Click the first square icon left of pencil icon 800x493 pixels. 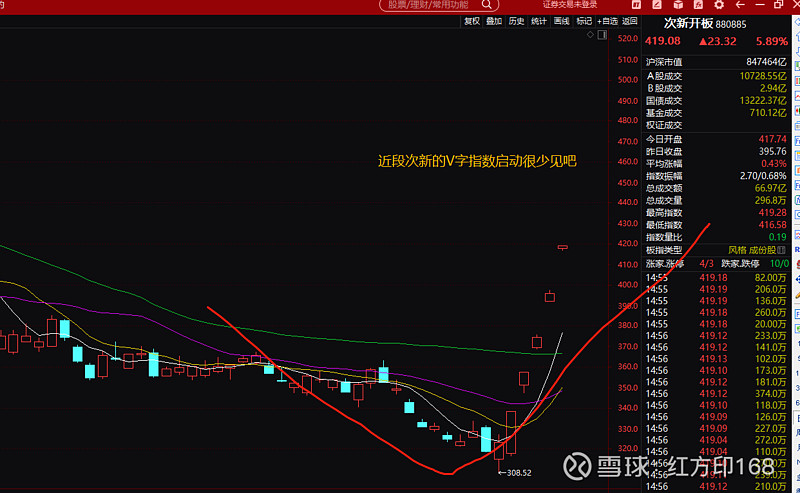pos(636,5)
